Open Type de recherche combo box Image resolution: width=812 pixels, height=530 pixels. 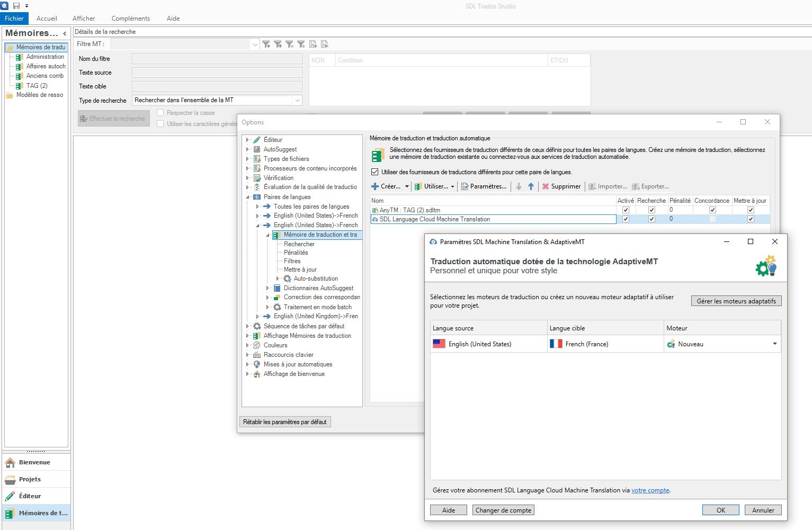(217, 100)
